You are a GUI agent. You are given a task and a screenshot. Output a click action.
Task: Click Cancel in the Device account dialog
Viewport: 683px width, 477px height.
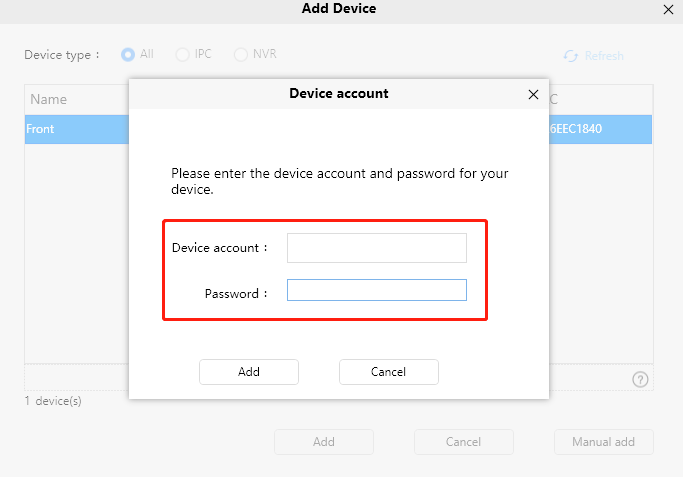point(389,372)
